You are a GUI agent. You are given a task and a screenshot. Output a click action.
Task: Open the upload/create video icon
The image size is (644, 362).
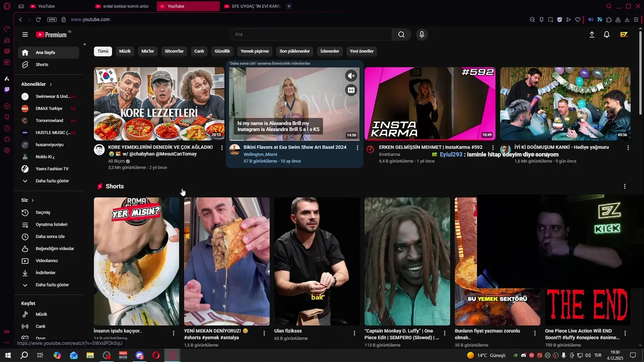point(592,34)
